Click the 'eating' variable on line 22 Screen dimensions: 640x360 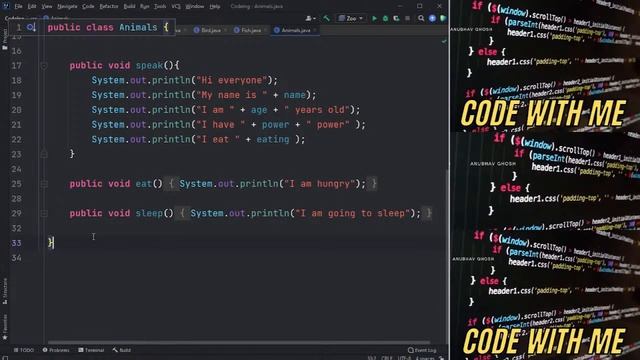click(273, 140)
